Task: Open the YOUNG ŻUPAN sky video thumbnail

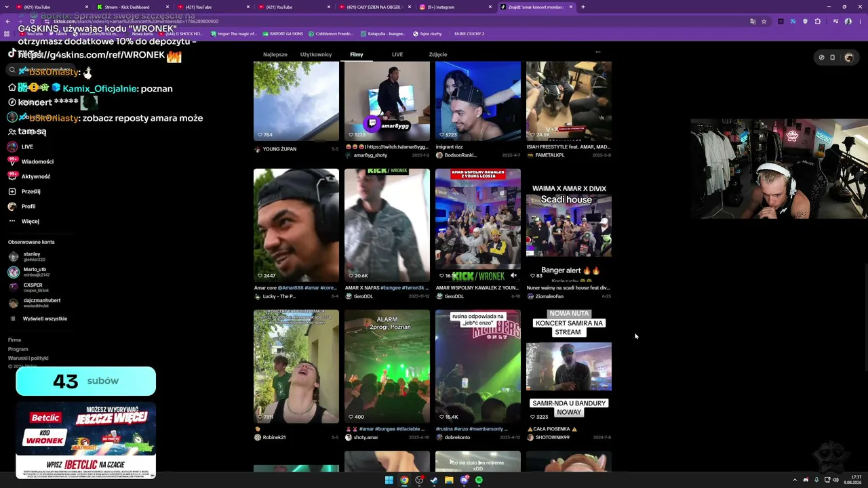Action: pyautogui.click(x=296, y=101)
